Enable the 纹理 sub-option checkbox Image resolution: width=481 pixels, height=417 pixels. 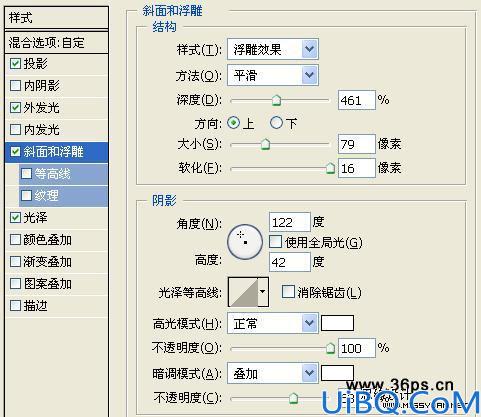[x=26, y=196]
